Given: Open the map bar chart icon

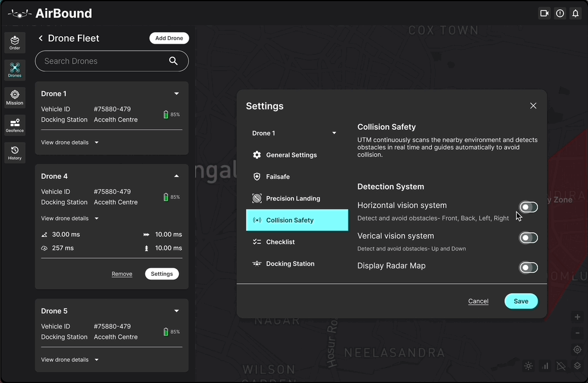Looking at the screenshot, I should pyautogui.click(x=545, y=366).
